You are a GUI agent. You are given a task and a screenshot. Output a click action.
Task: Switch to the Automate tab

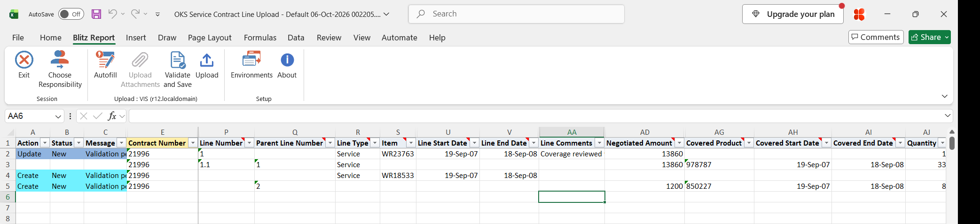point(400,38)
